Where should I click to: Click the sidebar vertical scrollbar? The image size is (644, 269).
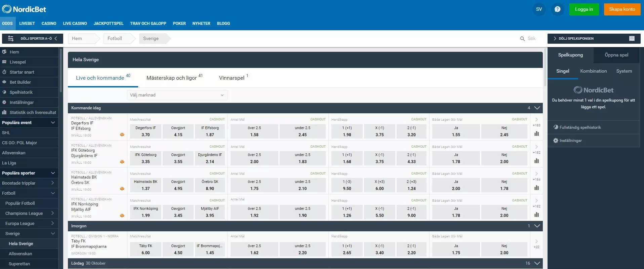point(61,71)
